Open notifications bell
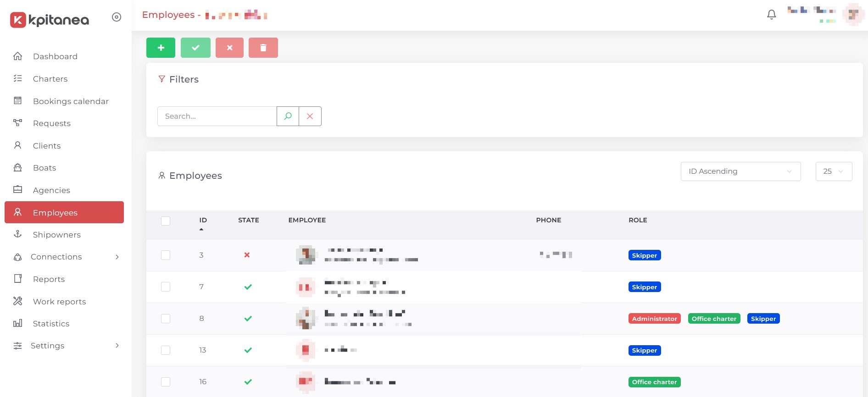 point(772,15)
